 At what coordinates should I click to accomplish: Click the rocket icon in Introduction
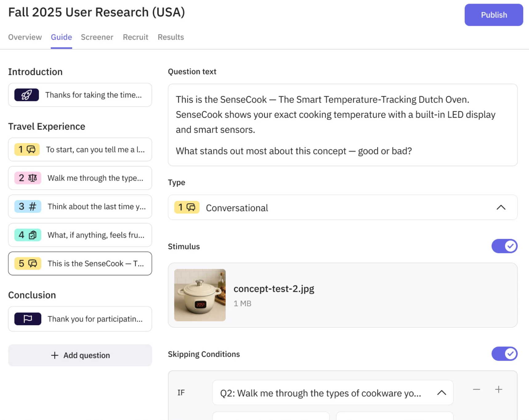[26, 95]
